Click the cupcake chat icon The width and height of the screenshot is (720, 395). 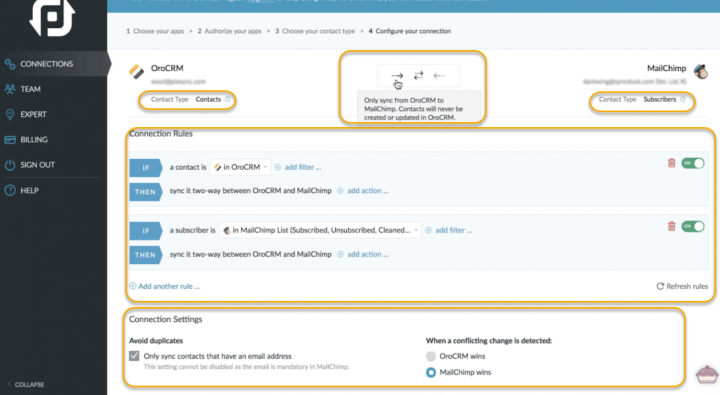707,374
